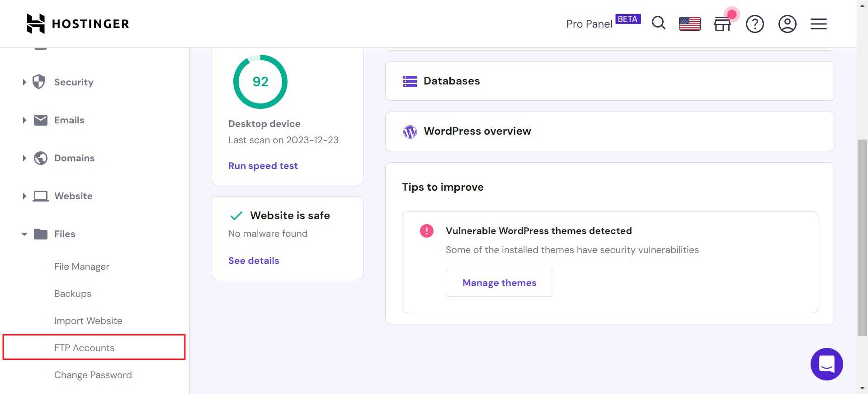The image size is (868, 394).
Task: Open the search magnifier icon
Action: [659, 23]
